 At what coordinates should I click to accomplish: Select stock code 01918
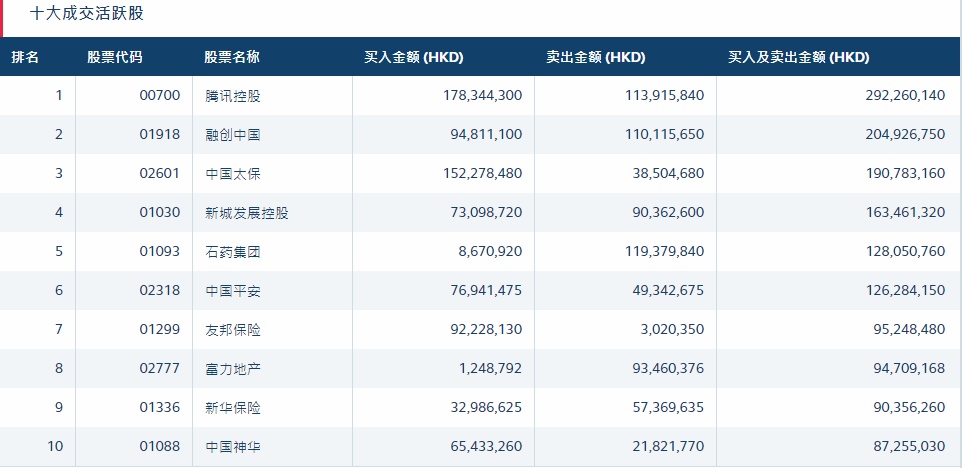pyautogui.click(x=160, y=134)
